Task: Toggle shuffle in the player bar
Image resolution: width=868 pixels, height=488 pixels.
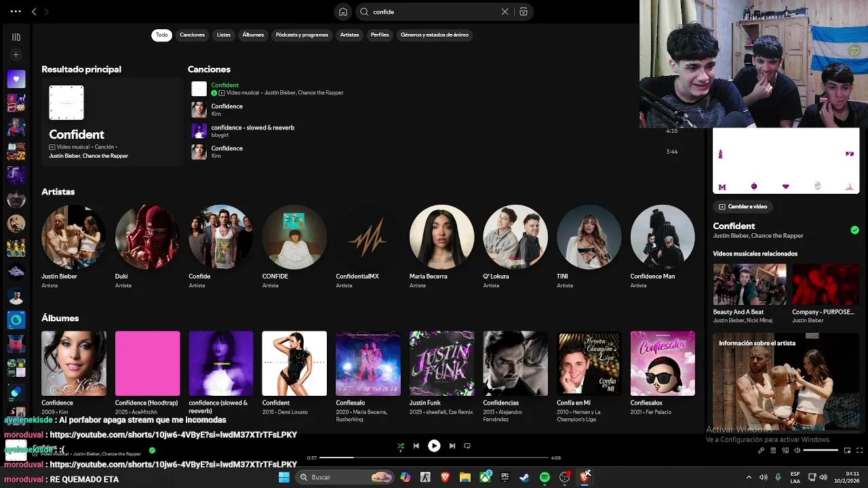Action: pos(400,446)
